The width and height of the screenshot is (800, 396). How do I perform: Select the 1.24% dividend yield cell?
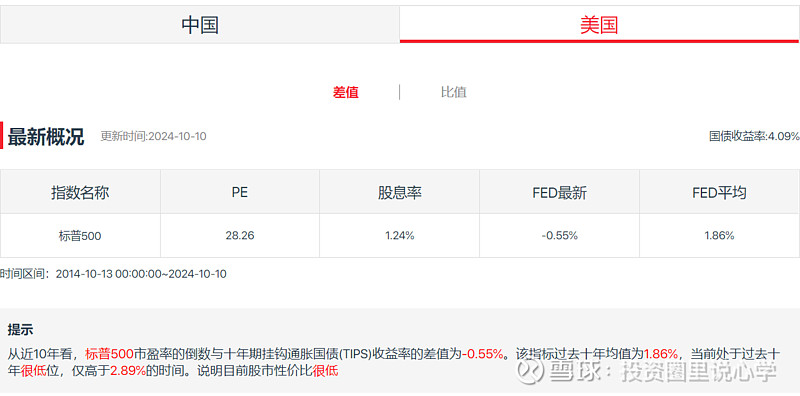tap(399, 236)
